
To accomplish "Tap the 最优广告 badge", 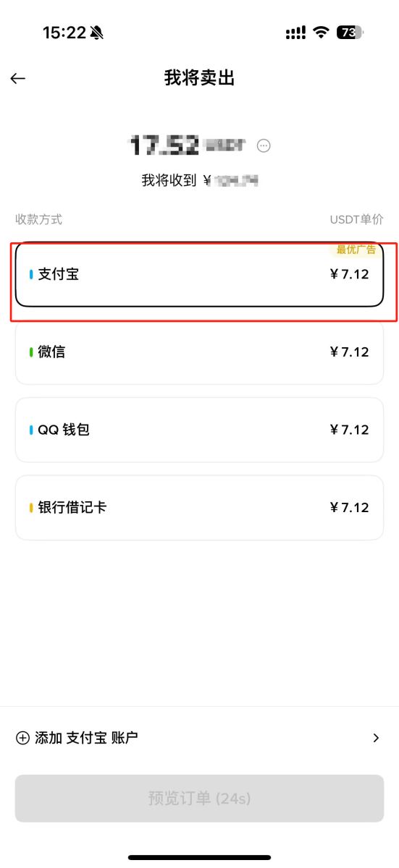I will click(x=356, y=250).
